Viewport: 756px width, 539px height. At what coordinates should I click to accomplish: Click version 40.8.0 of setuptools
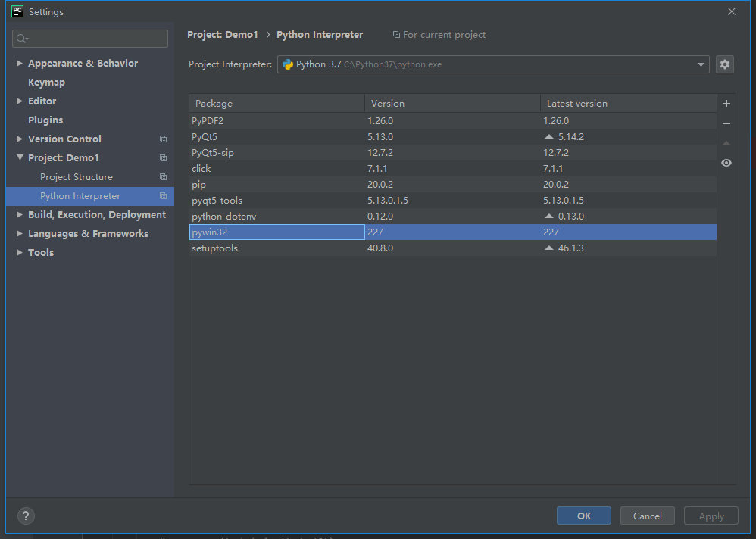[x=380, y=248]
